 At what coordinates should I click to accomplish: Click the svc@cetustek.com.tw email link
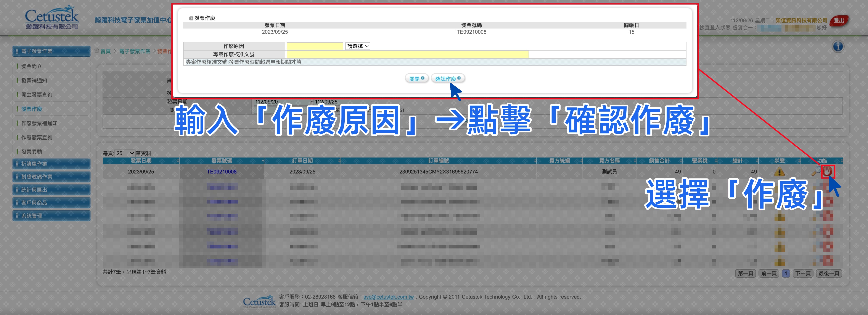coord(389,297)
